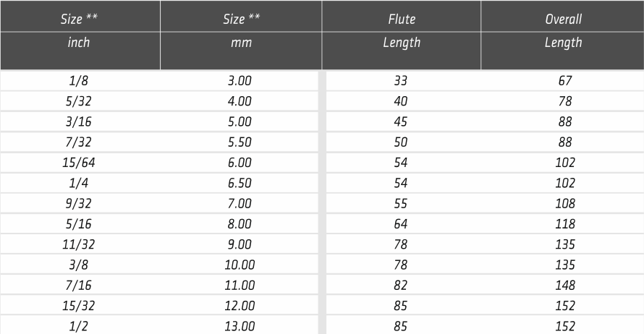Image resolution: width=644 pixels, height=334 pixels.
Task: Select the 15/64 inch size cell
Action: tap(79, 163)
